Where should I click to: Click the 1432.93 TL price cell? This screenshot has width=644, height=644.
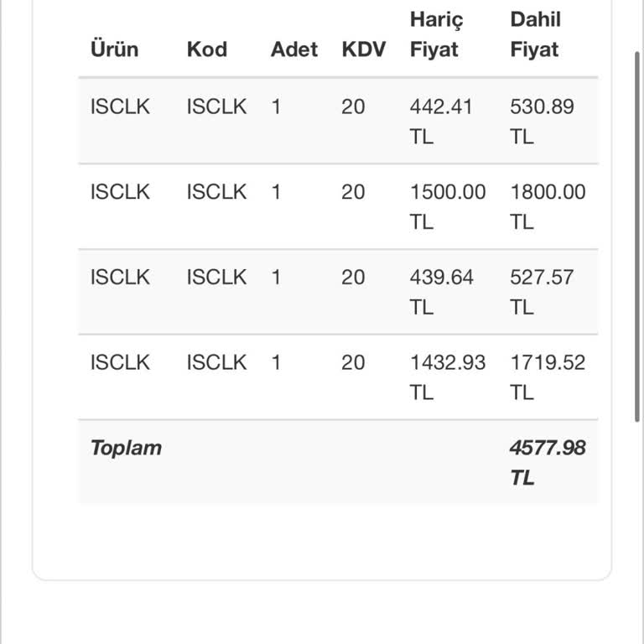tap(448, 377)
